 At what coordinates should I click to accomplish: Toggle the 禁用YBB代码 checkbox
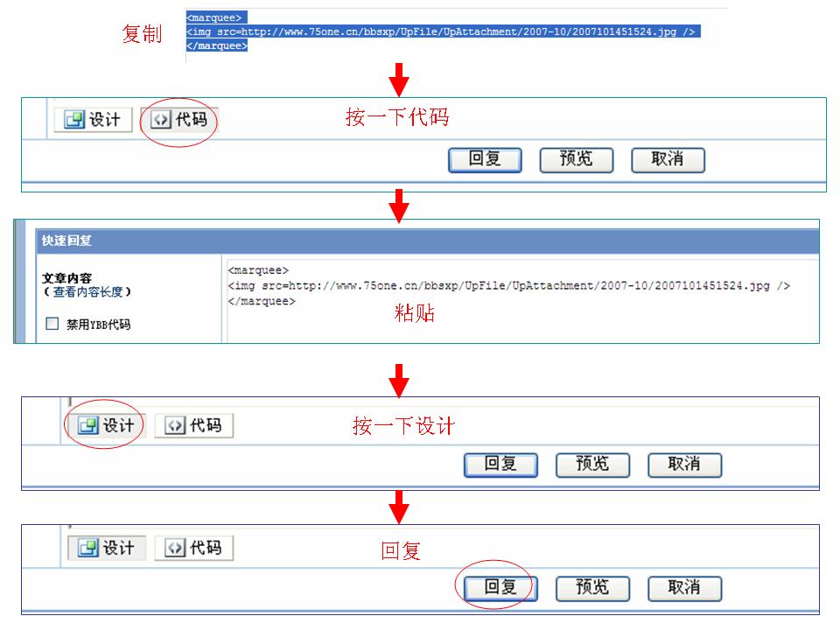[52, 324]
